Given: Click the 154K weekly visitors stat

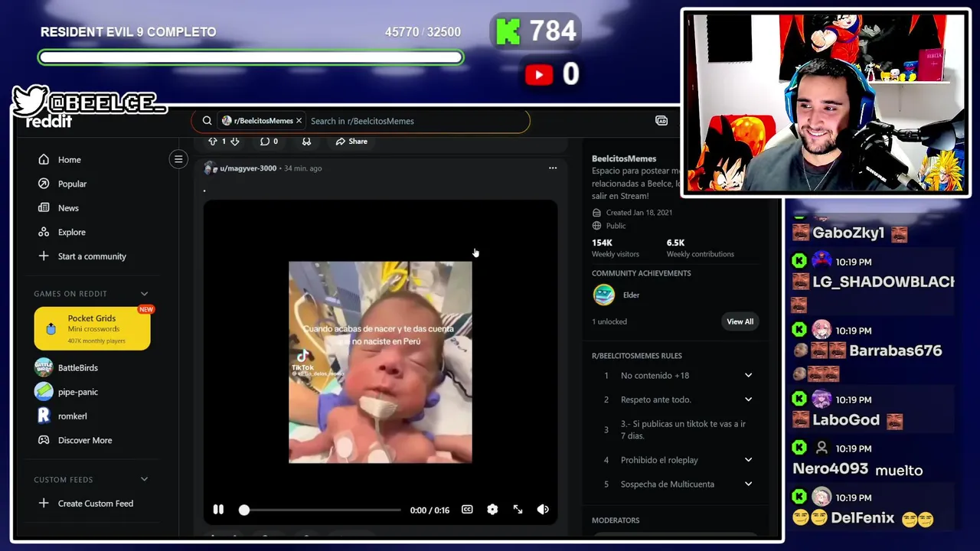Looking at the screenshot, I should [x=615, y=248].
